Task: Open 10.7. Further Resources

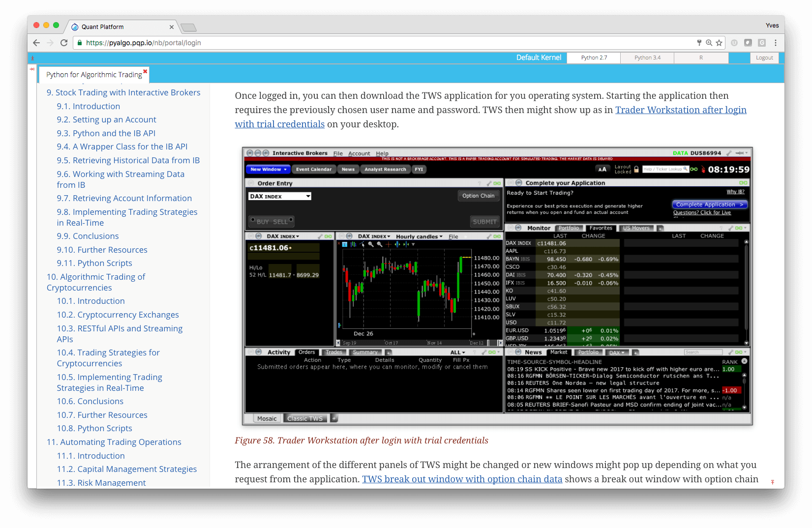Action: [x=102, y=415]
